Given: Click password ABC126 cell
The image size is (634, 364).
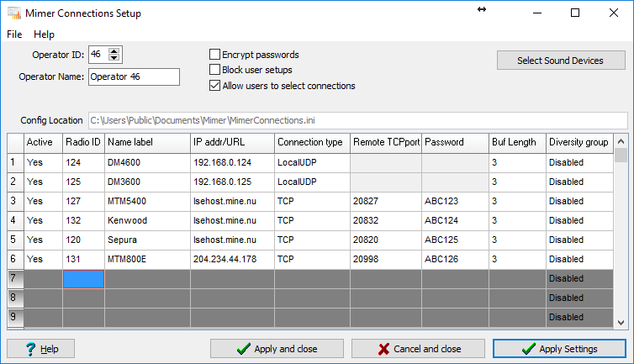Looking at the screenshot, I should pos(455,259).
